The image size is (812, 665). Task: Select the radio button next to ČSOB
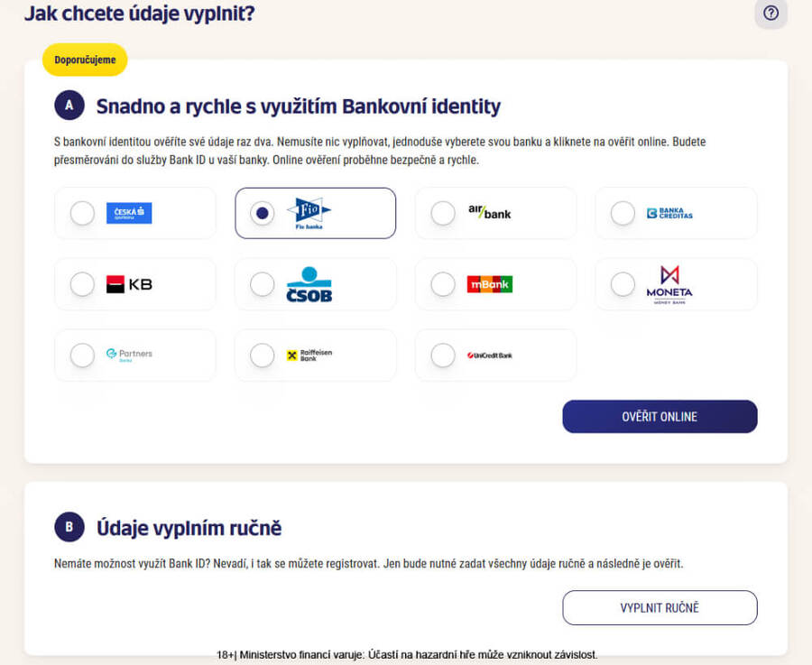pyautogui.click(x=263, y=283)
